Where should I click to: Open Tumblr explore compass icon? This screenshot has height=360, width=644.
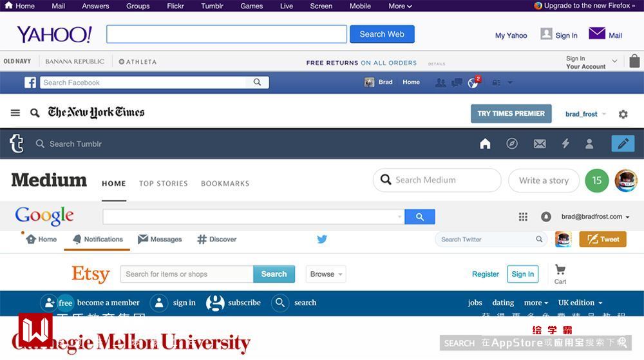(x=512, y=143)
